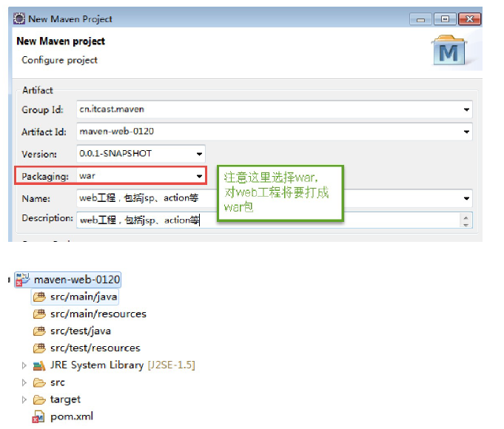Viewport: 504px width, 429px height.
Task: Click the src folder icon
Action: (39, 382)
